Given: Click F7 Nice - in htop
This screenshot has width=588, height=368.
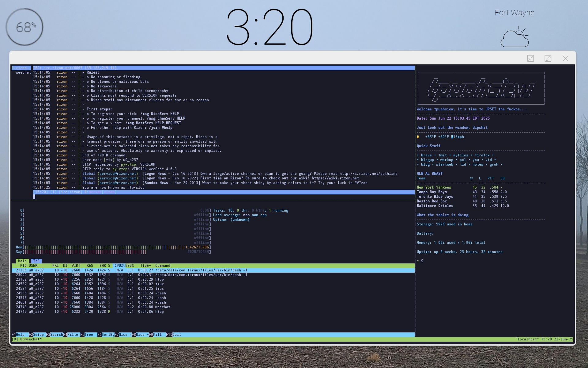Looking at the screenshot, I should pos(123,335).
